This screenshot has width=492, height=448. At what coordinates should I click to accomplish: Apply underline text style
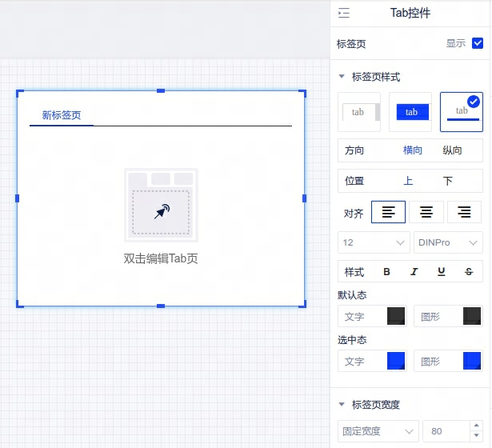(x=441, y=272)
